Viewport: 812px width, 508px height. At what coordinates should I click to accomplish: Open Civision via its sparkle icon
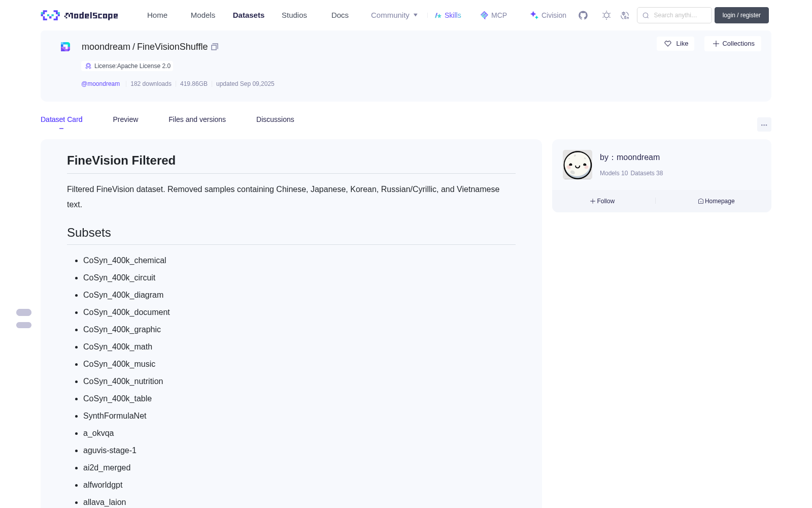pos(534,15)
